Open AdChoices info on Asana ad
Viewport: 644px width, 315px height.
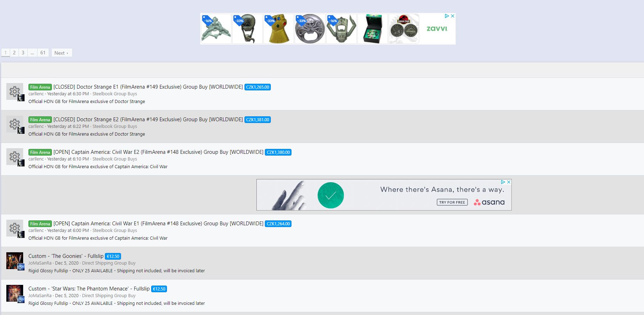pyautogui.click(x=503, y=182)
